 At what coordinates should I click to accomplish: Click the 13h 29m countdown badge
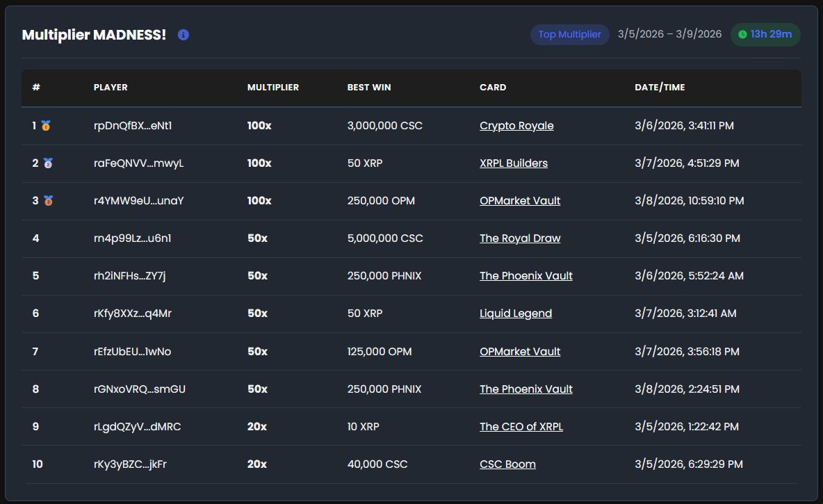pos(765,35)
